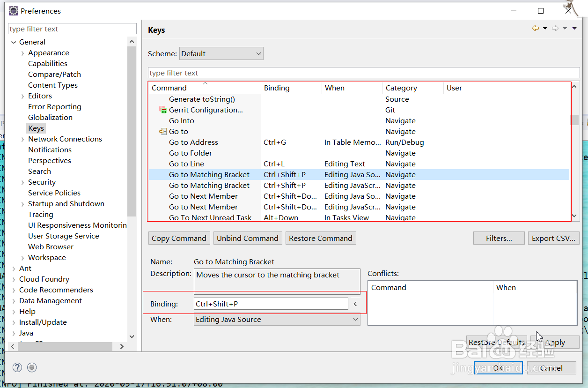Image resolution: width=588 pixels, height=388 pixels.
Task: Select Compare/Patch in the tree
Action: [54, 75]
